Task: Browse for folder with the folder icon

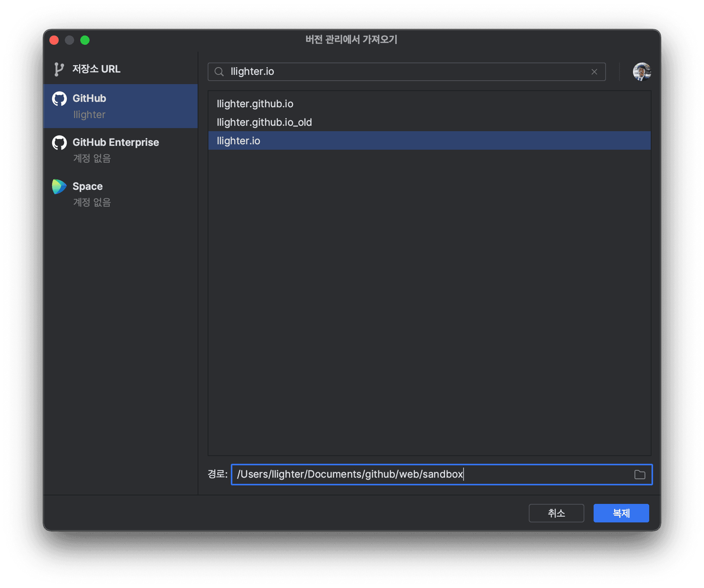Action: 640,475
